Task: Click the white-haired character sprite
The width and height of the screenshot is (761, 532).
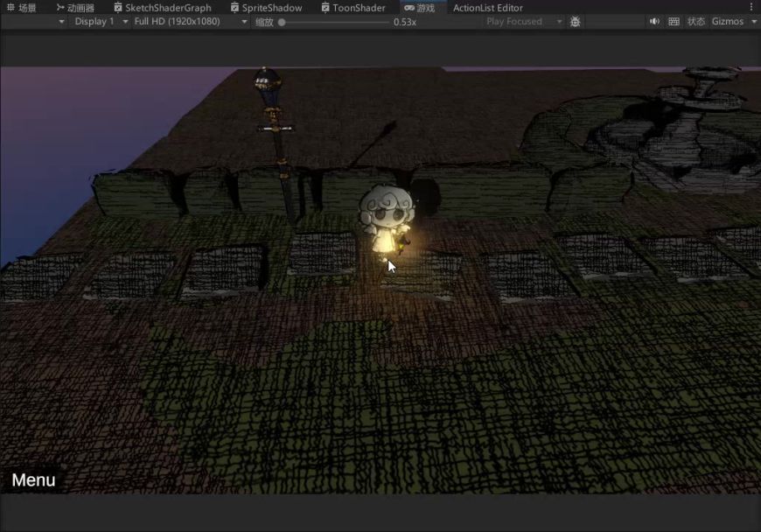Action: click(385, 219)
